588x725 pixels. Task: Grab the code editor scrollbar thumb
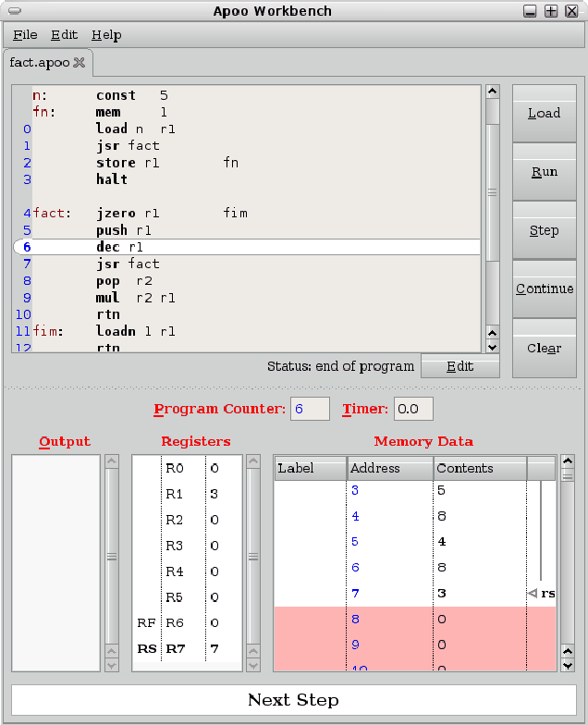click(493, 192)
